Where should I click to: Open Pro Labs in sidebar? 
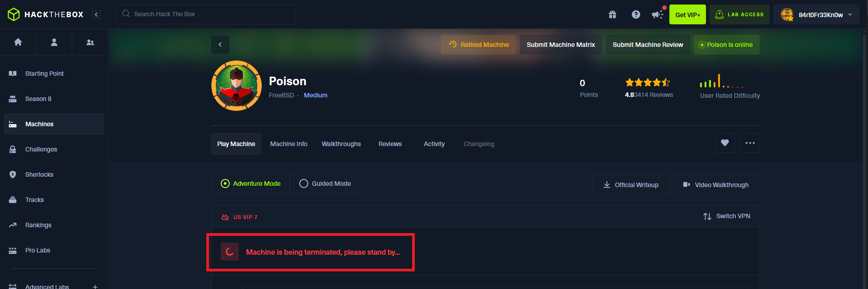(54, 250)
